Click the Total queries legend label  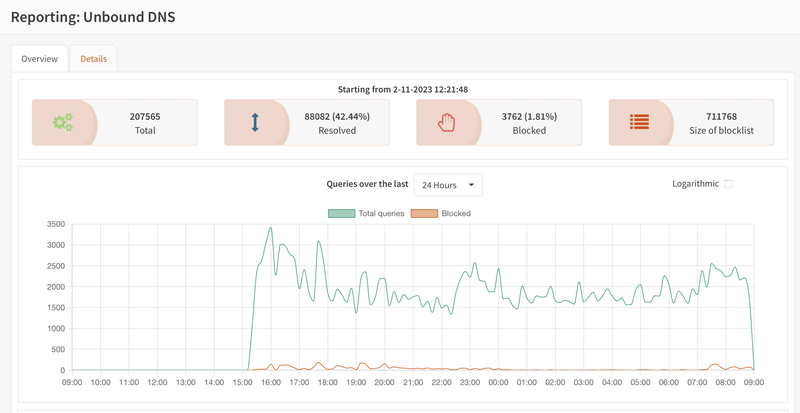[x=382, y=213]
